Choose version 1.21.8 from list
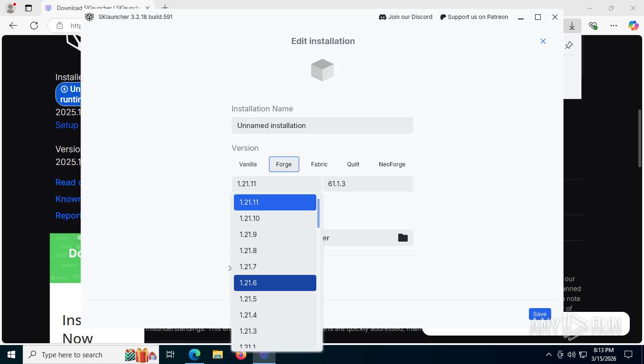The height and width of the screenshot is (364, 644). point(275,251)
